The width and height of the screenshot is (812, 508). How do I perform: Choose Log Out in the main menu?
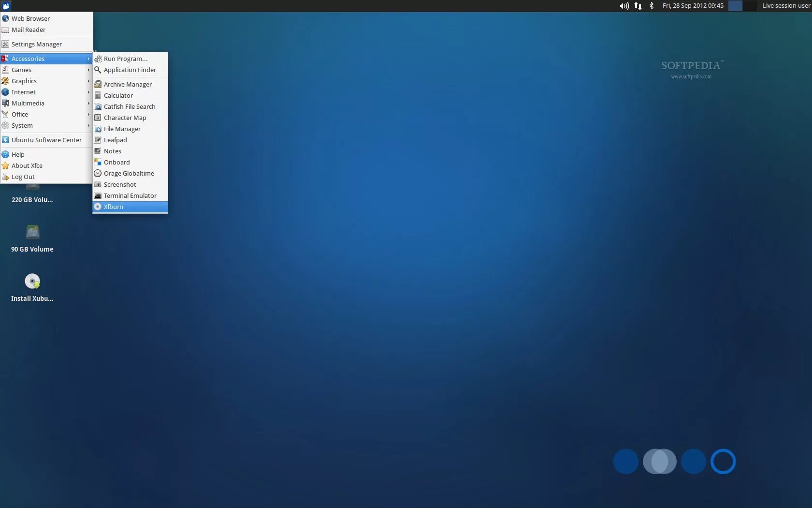click(46, 177)
